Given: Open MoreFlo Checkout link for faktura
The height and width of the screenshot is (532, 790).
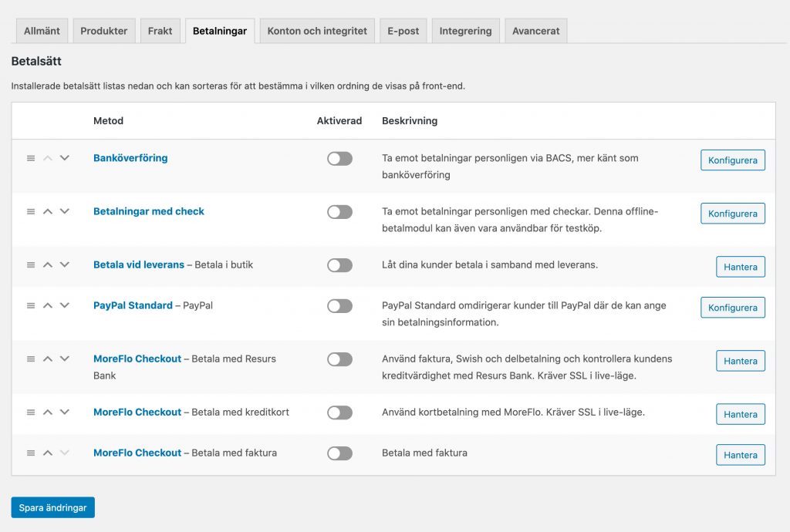Looking at the screenshot, I should pos(137,453).
